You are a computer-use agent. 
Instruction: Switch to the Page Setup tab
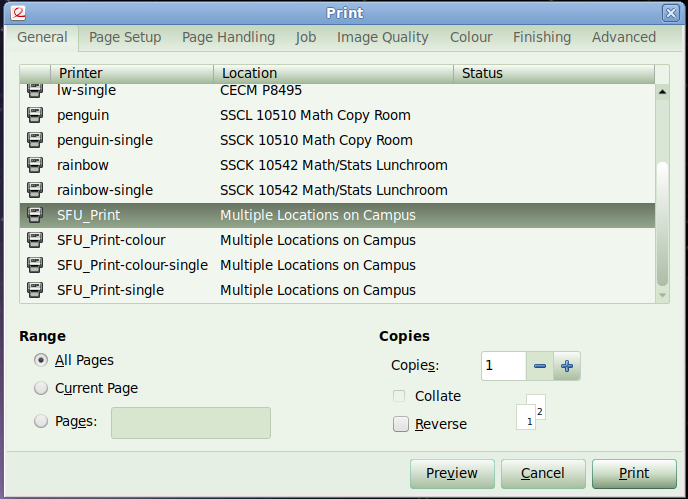[125, 37]
